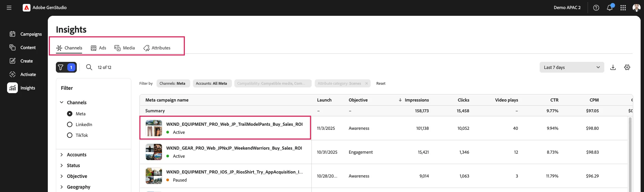Sort by CPM column header
The width and height of the screenshot is (644, 192).
click(x=594, y=100)
